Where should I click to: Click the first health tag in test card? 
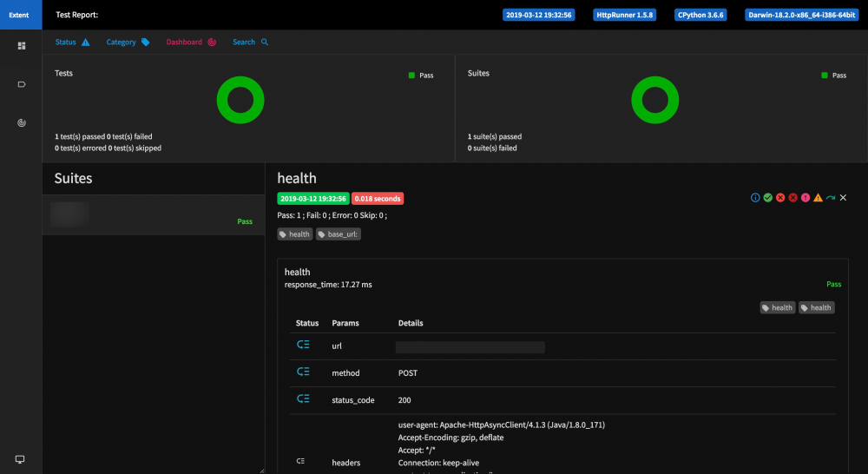pyautogui.click(x=778, y=308)
